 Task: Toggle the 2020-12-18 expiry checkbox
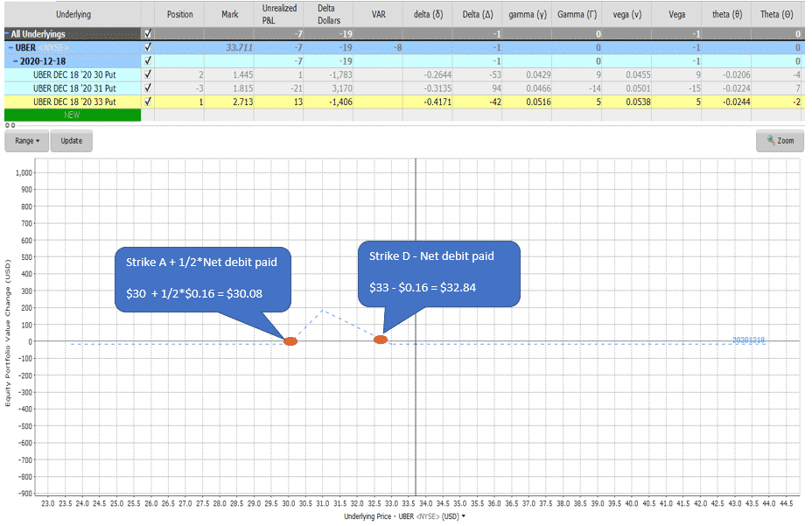coord(148,60)
